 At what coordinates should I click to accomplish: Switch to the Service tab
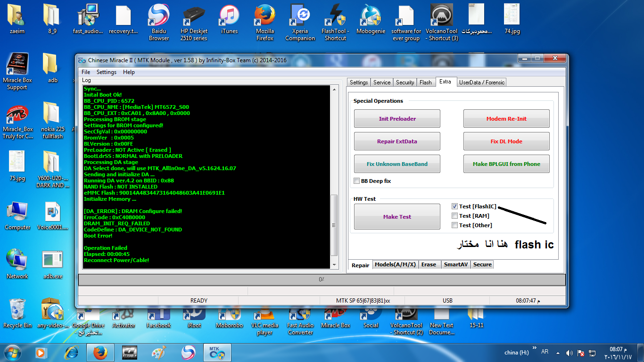[x=382, y=82]
